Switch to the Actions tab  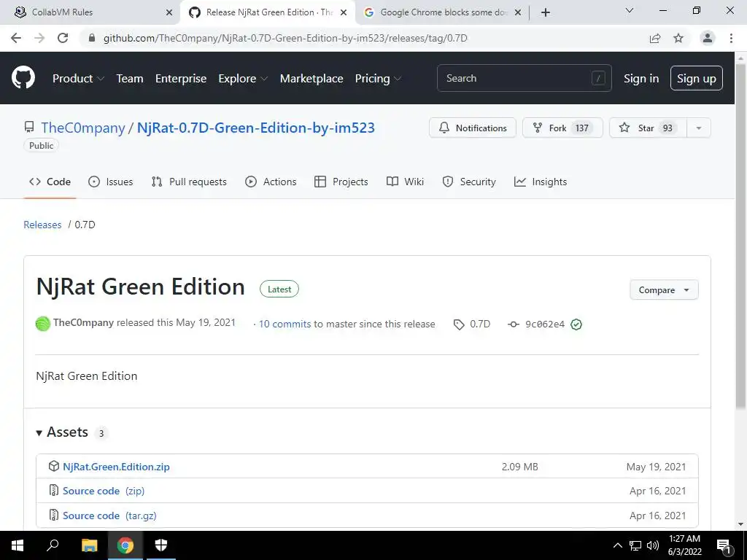[271, 182]
